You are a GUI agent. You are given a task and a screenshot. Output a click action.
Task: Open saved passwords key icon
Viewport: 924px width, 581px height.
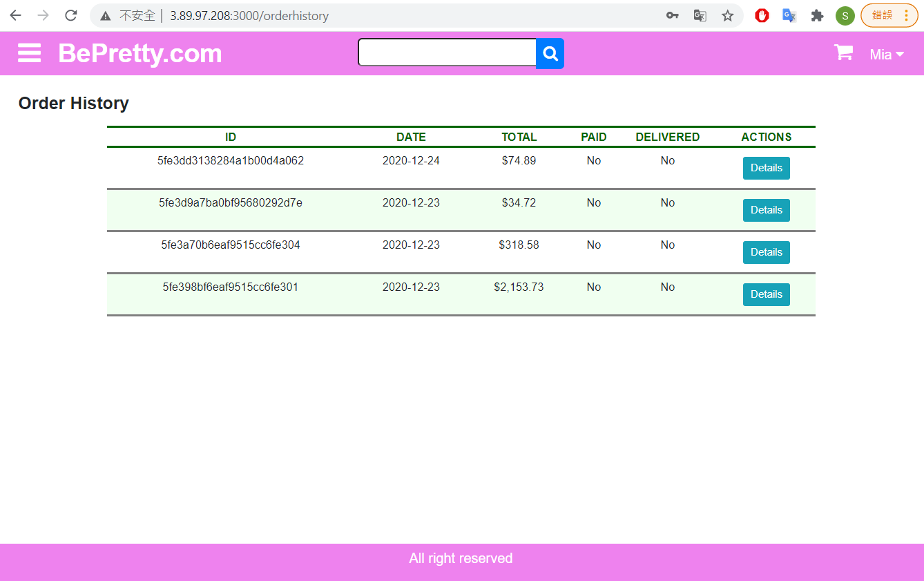[x=672, y=15]
